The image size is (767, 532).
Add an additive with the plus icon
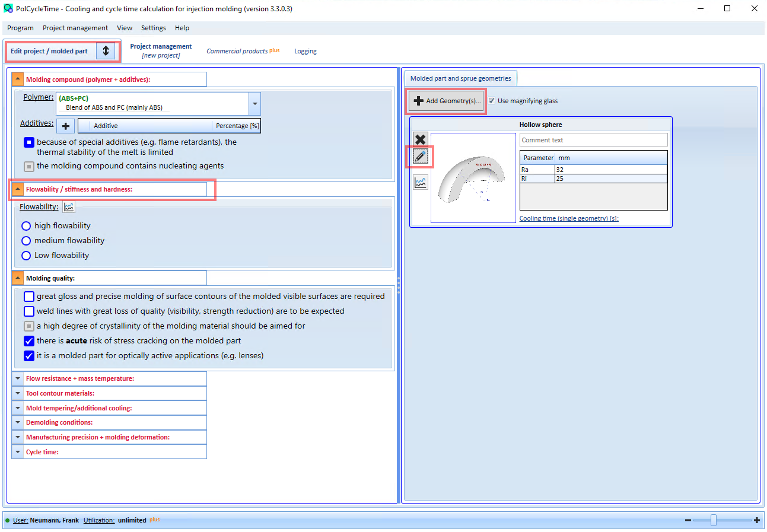tap(66, 126)
